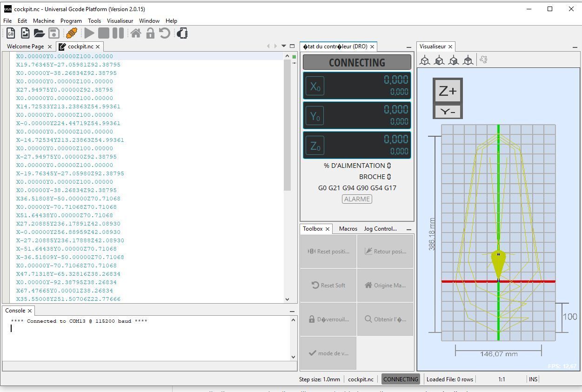582x392 pixels.
Task: Click the Open file folder icon
Action: pyautogui.click(x=39, y=33)
